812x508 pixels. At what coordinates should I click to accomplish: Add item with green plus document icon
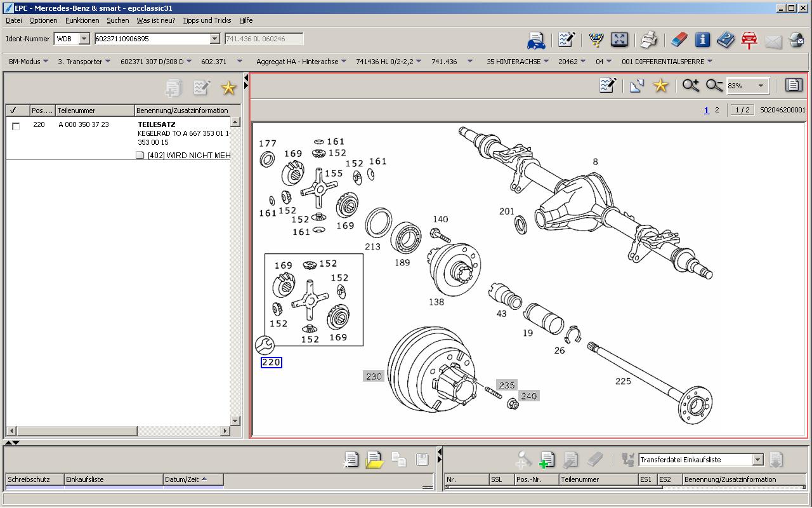pyautogui.click(x=546, y=459)
